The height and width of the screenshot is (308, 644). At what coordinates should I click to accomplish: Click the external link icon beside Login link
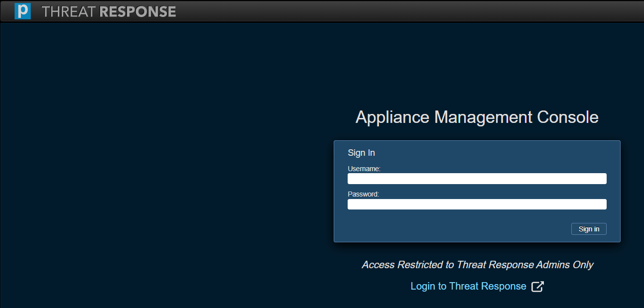click(x=537, y=287)
